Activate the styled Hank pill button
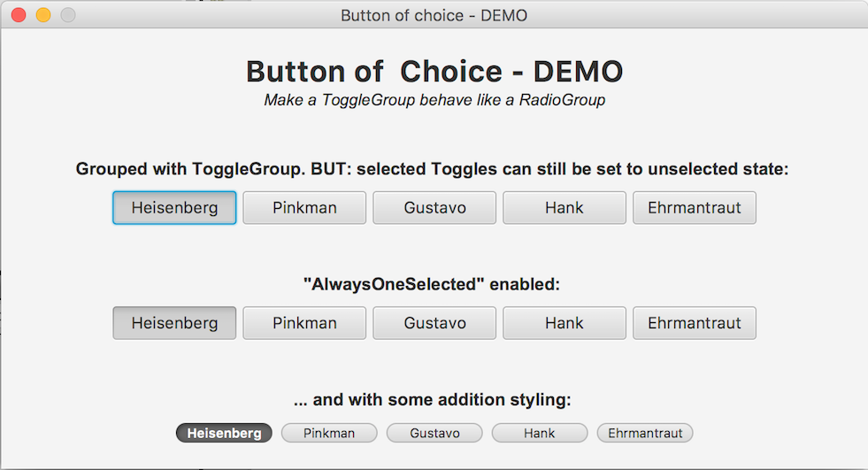This screenshot has width=868, height=470. [540, 433]
